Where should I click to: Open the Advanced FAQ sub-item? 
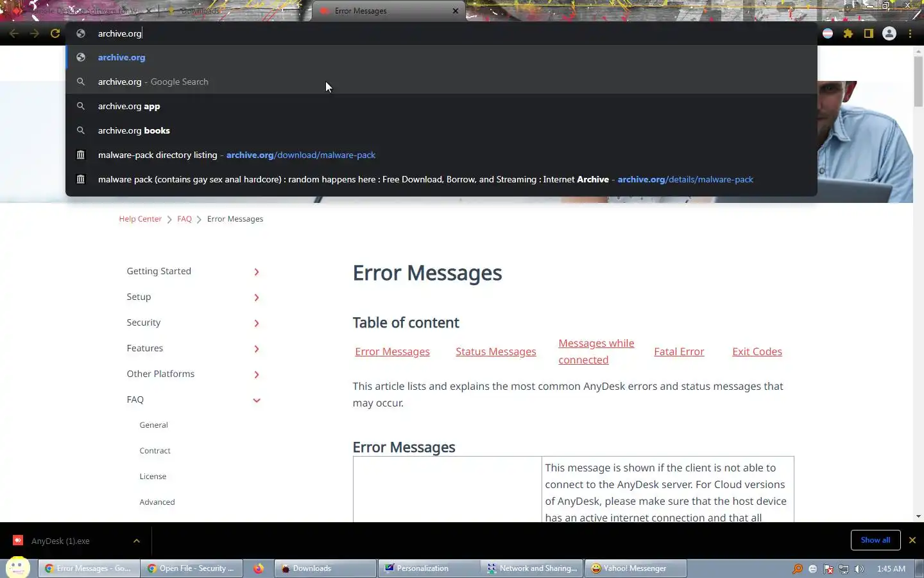157,502
